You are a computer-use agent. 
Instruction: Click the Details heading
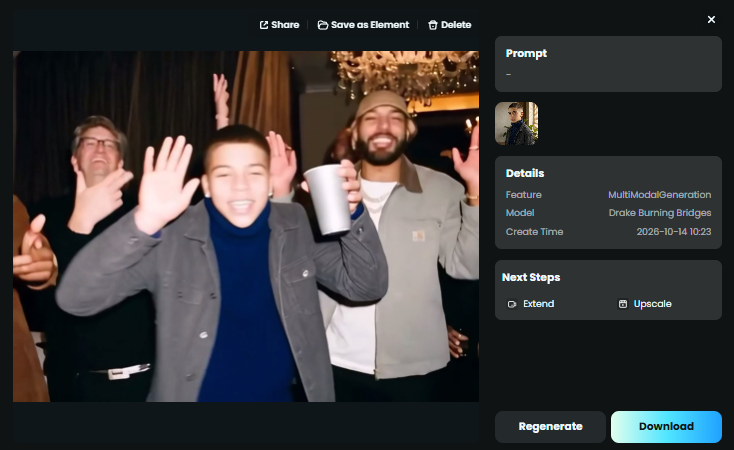[x=525, y=173]
